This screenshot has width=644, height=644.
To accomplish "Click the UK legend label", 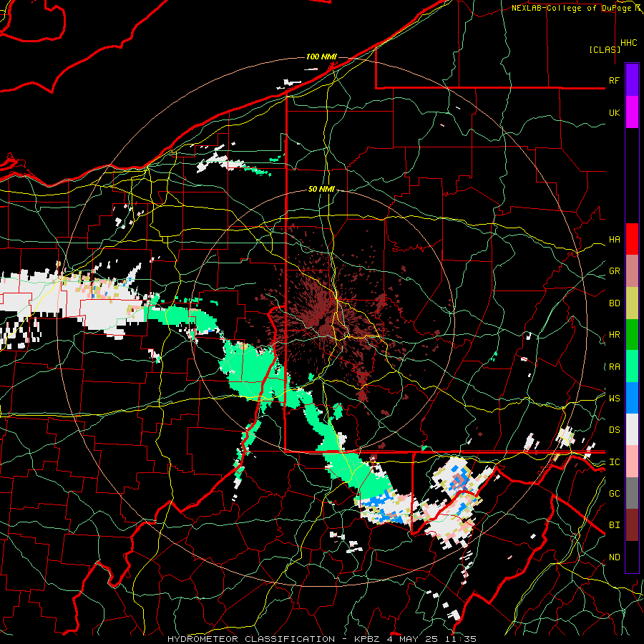I will coord(614,112).
